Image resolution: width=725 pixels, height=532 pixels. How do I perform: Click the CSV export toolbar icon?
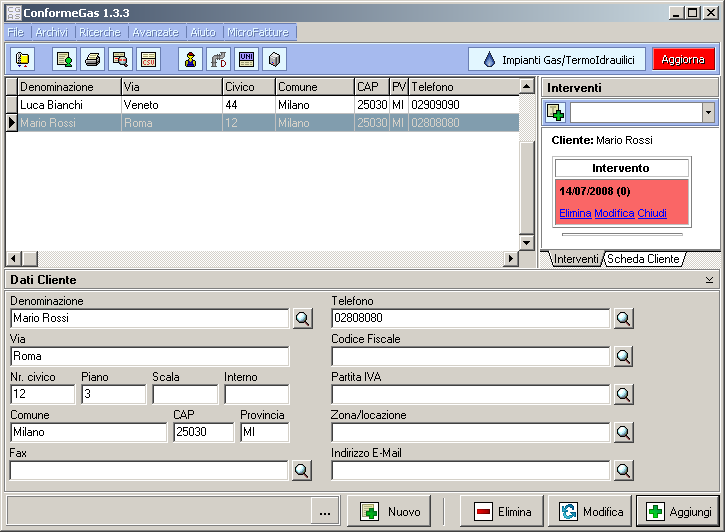[148, 60]
